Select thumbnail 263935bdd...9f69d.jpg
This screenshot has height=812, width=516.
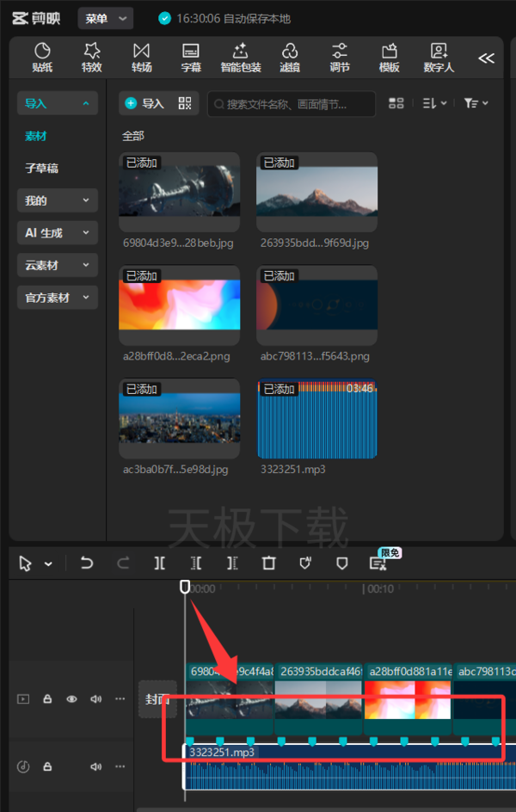coord(316,192)
